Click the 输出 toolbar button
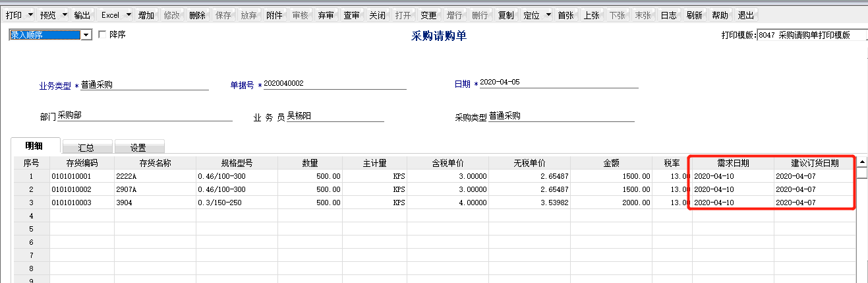This screenshot has width=868, height=283. coord(82,15)
